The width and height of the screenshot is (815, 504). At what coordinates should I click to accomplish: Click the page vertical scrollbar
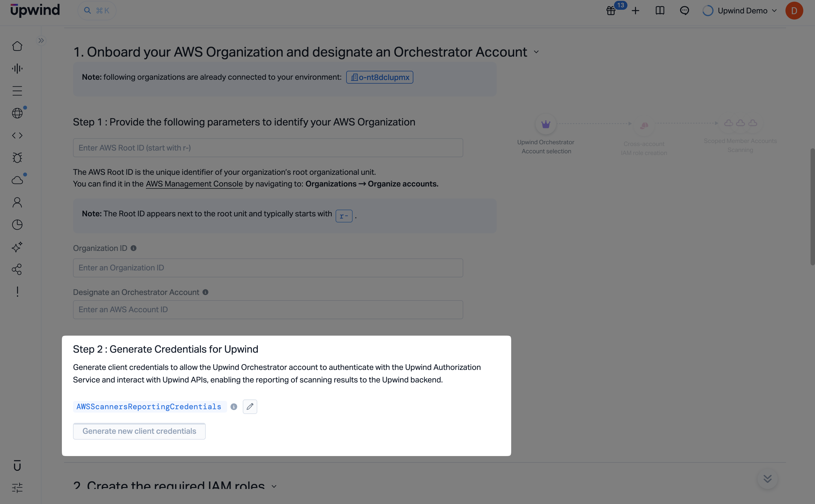coord(812,207)
